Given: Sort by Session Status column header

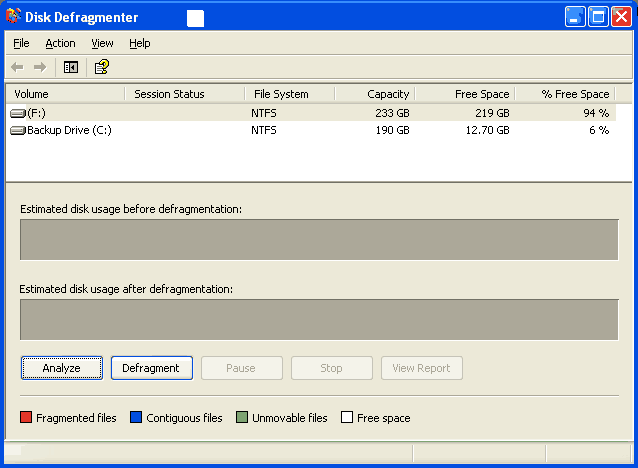Looking at the screenshot, I should 185,94.
